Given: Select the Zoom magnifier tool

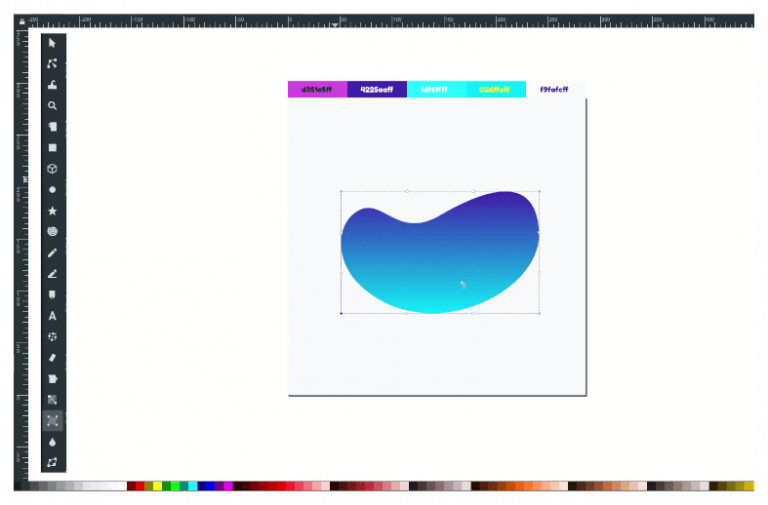Looking at the screenshot, I should [x=52, y=106].
